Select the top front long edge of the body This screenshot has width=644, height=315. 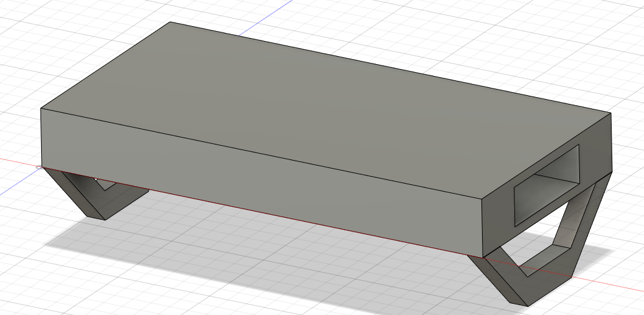coord(261,154)
